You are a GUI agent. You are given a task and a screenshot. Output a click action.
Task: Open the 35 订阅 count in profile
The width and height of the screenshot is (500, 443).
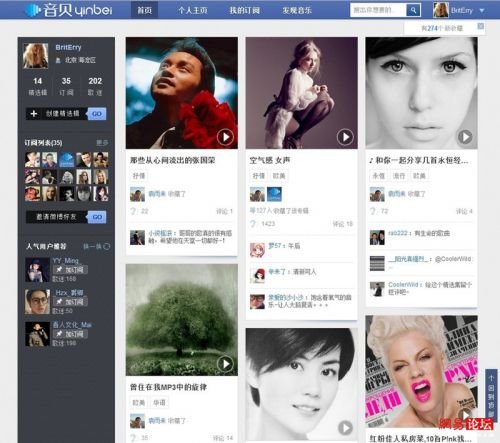pyautogui.click(x=66, y=86)
